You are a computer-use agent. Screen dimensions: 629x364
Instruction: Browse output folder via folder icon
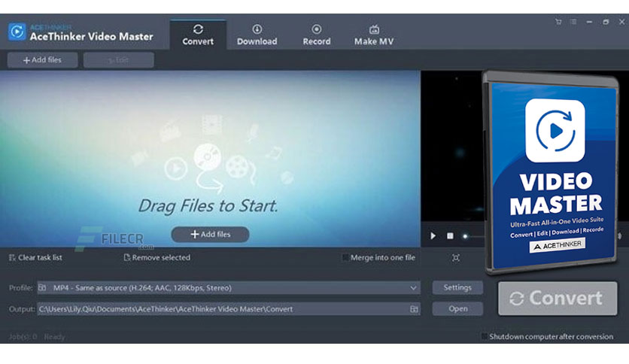(x=414, y=309)
